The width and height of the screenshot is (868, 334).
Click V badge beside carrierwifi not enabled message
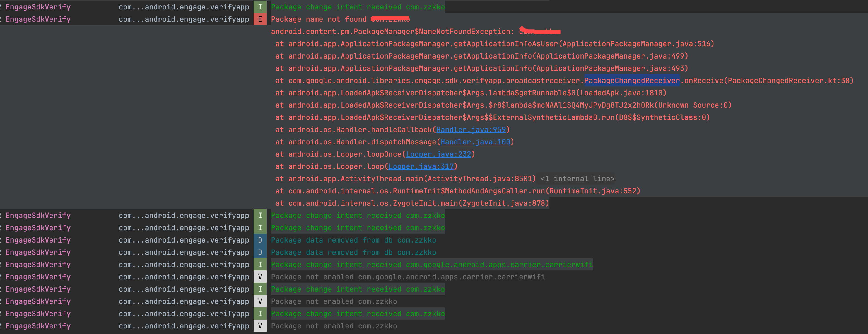pyautogui.click(x=260, y=277)
